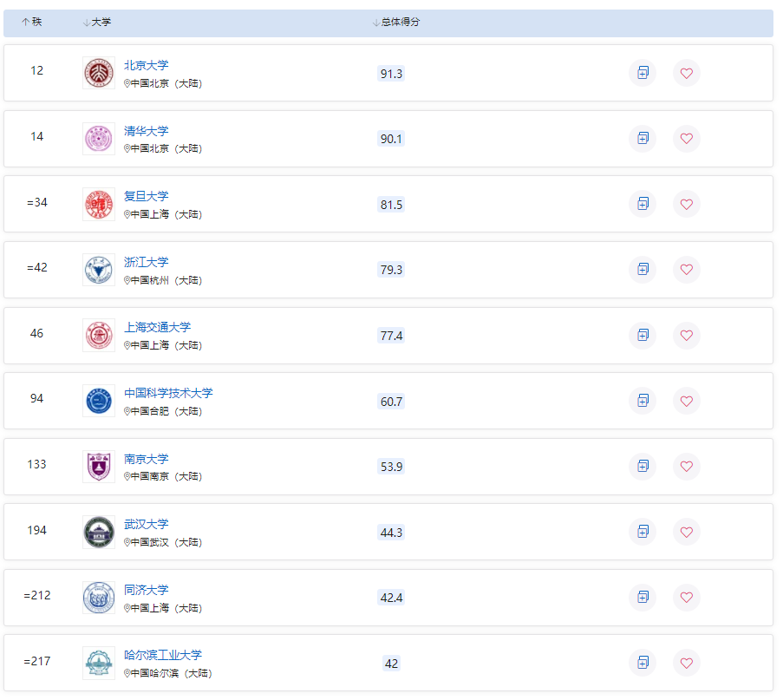The width and height of the screenshot is (783, 700).
Task: Click the heart icon for 哈尔滨工业大学
Action: pos(687,663)
